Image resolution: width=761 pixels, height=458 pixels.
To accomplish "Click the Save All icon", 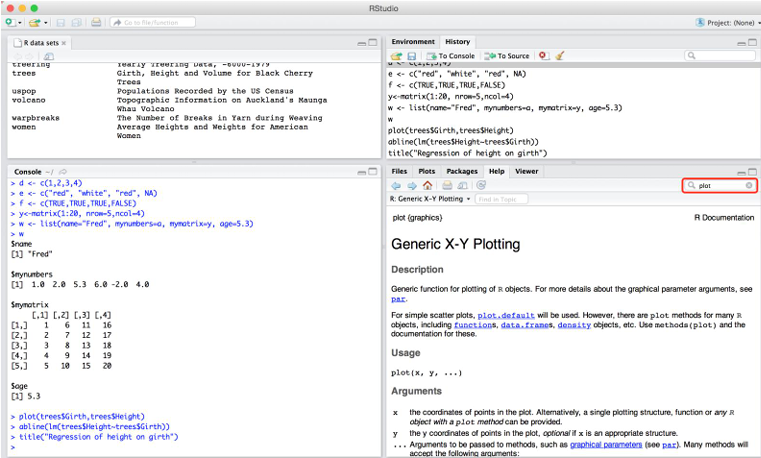I will point(77,22).
